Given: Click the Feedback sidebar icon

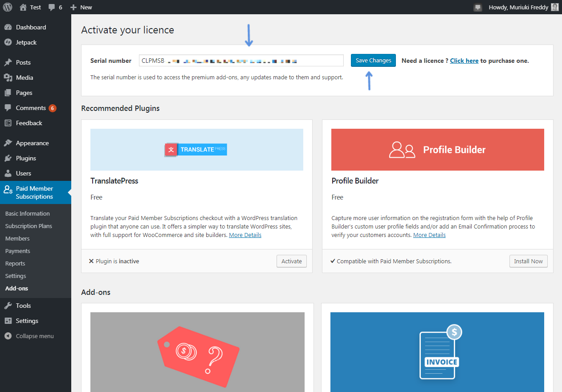Looking at the screenshot, I should (x=8, y=123).
